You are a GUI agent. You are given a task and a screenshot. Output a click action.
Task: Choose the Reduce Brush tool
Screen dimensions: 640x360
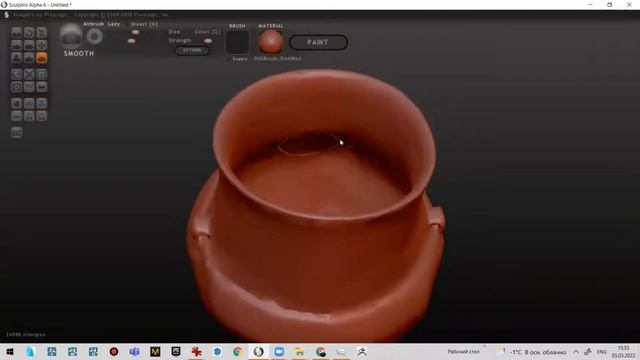pos(16,74)
